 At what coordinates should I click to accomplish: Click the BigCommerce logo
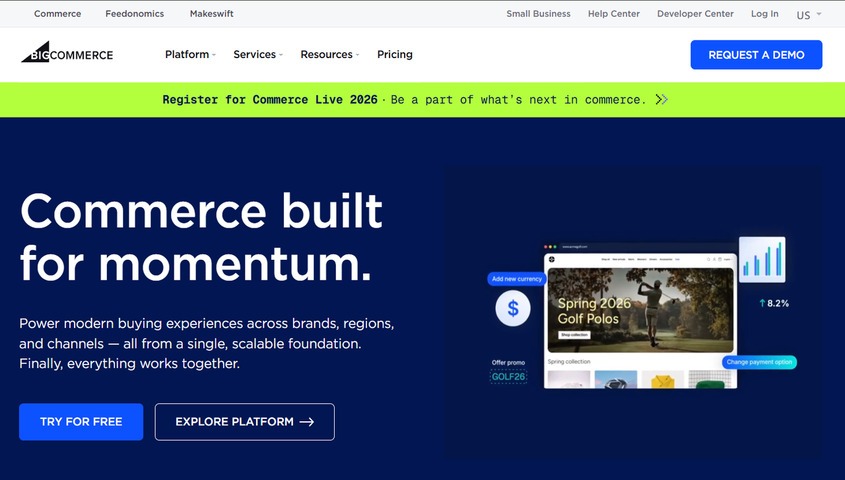pyautogui.click(x=67, y=53)
